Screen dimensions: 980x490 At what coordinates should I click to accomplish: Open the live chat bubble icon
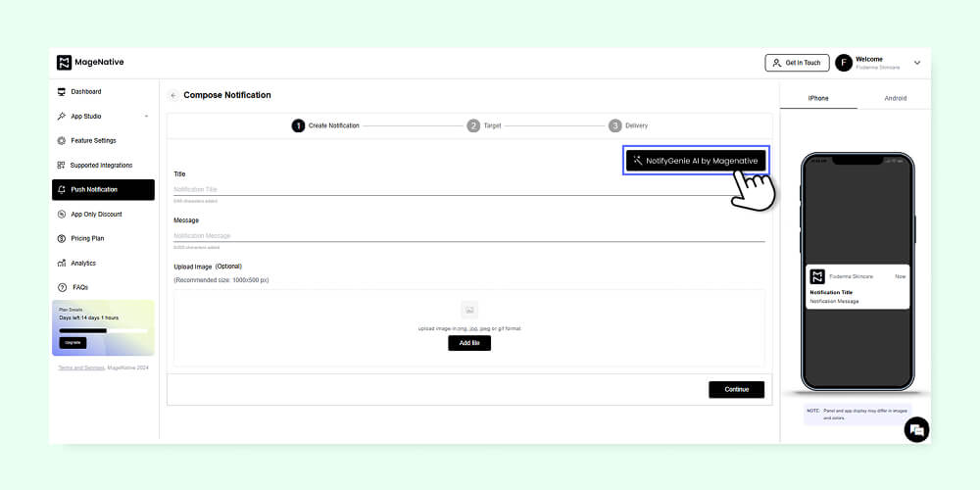(916, 430)
